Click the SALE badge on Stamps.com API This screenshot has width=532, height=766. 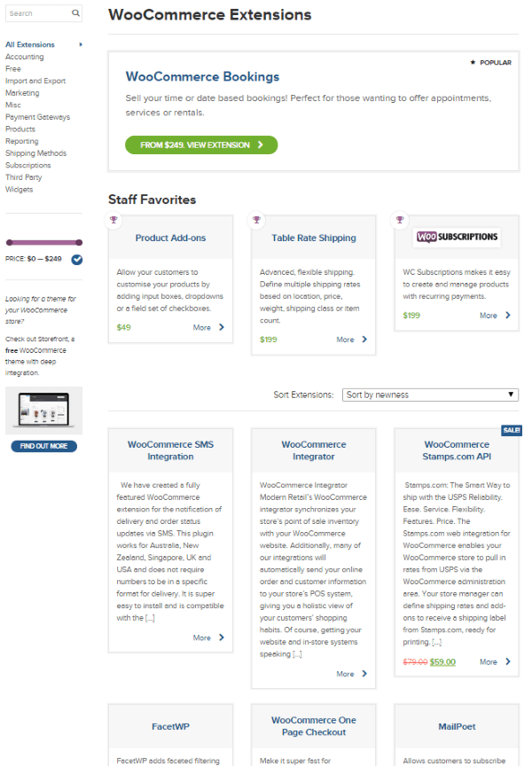[512, 430]
